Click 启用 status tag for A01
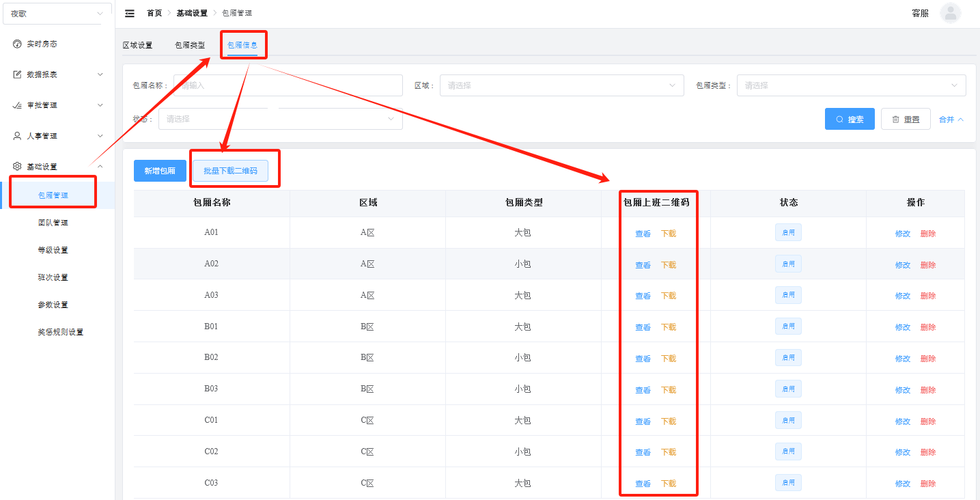 [x=788, y=232]
